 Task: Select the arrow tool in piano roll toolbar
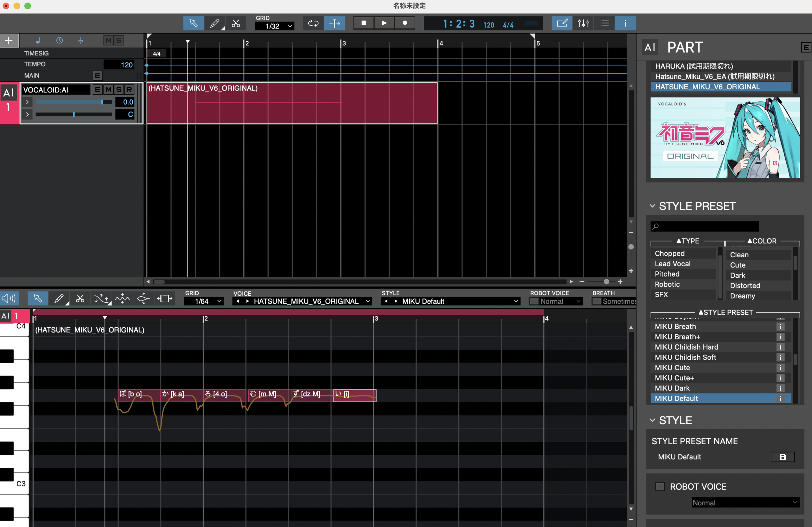(x=37, y=299)
